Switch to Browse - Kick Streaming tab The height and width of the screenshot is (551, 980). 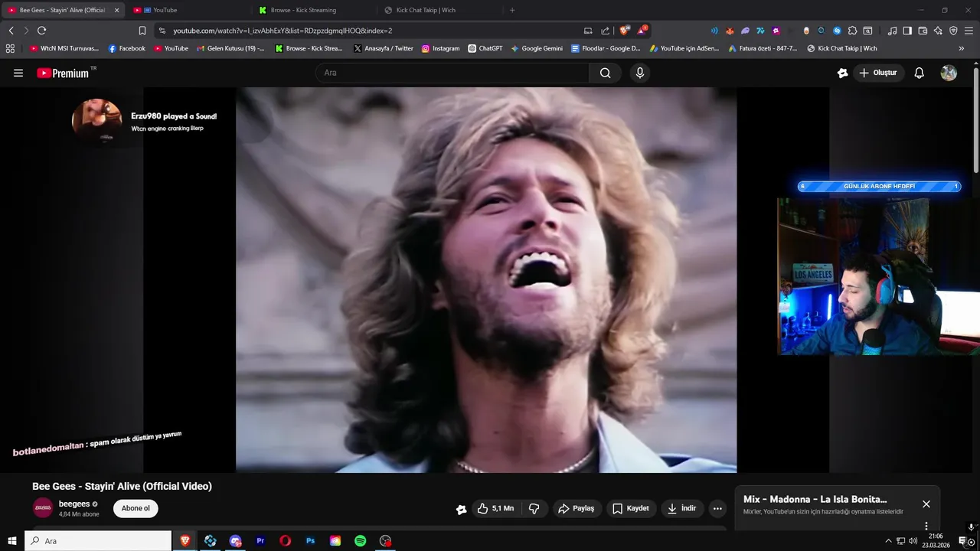pyautogui.click(x=314, y=10)
